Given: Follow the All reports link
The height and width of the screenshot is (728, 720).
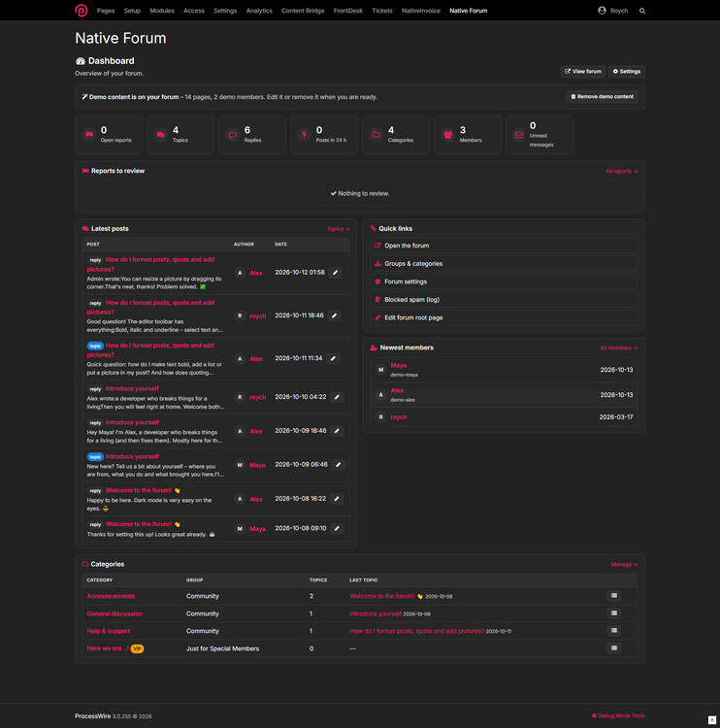Looking at the screenshot, I should coord(622,171).
